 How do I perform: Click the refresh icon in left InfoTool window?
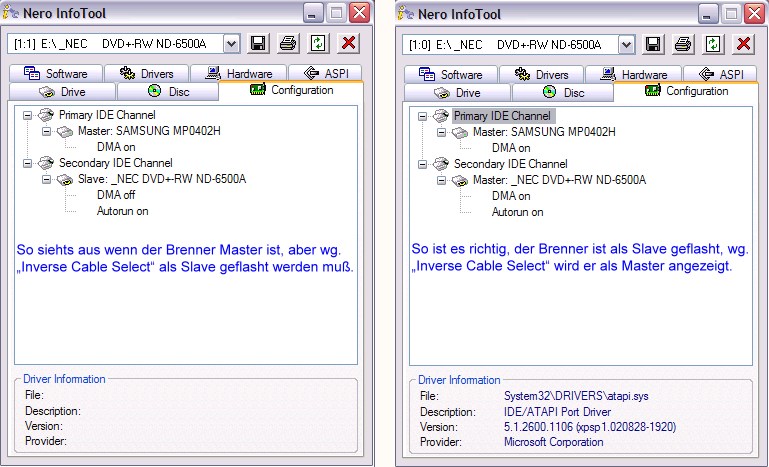[318, 44]
